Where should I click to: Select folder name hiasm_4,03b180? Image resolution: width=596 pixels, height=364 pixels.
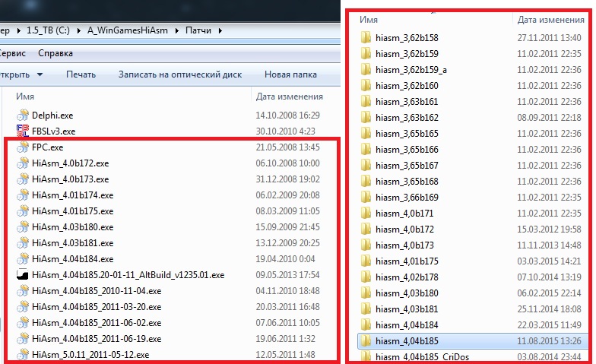point(407,293)
